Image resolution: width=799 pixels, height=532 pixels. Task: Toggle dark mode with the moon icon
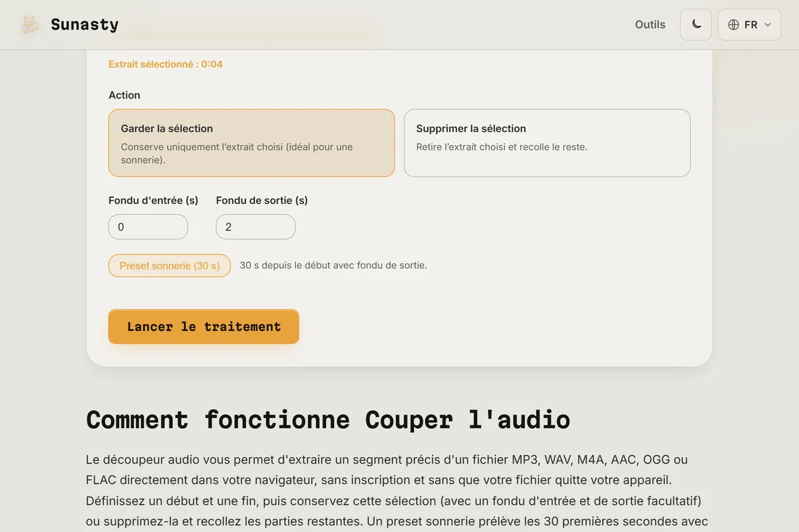click(696, 25)
